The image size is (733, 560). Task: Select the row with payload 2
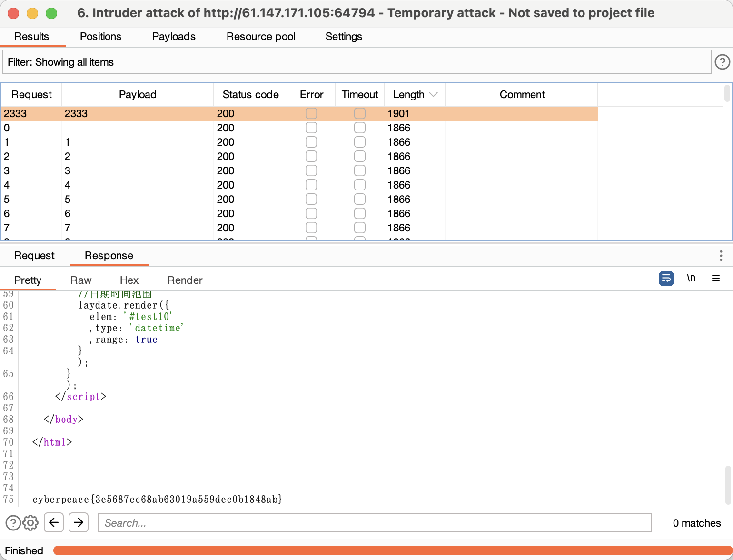click(x=299, y=156)
